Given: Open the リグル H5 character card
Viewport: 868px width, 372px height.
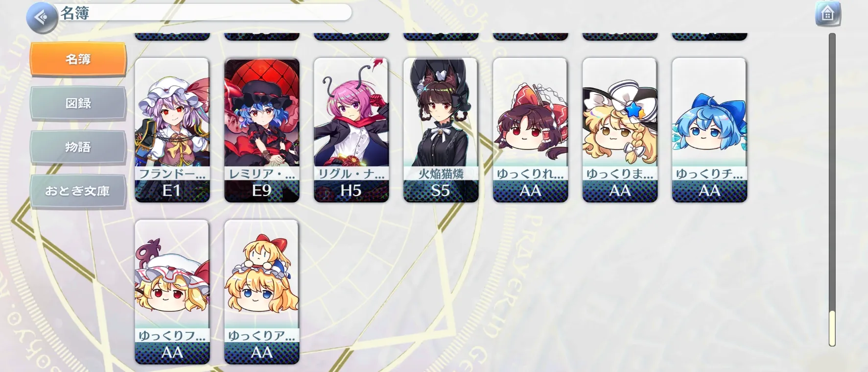Looking at the screenshot, I should (352, 130).
